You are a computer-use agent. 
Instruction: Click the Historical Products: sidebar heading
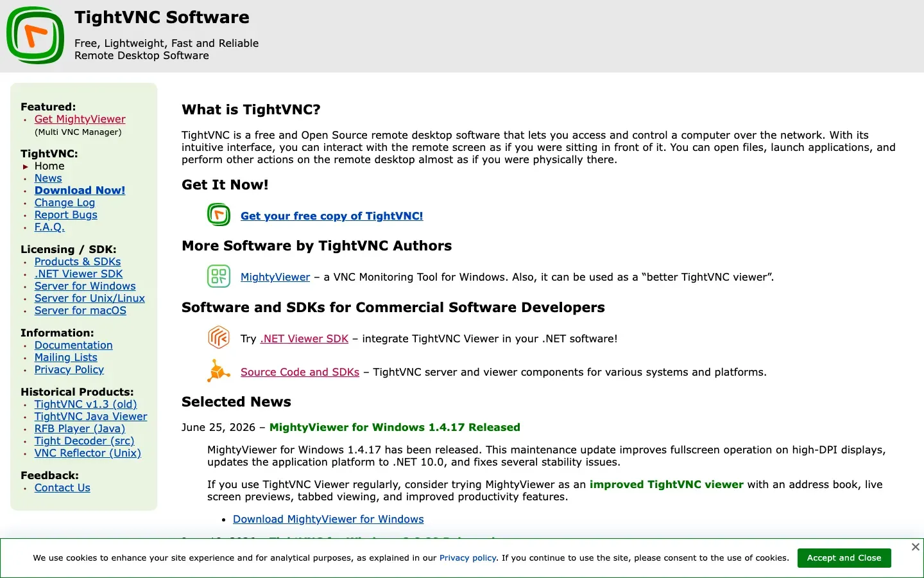(77, 392)
